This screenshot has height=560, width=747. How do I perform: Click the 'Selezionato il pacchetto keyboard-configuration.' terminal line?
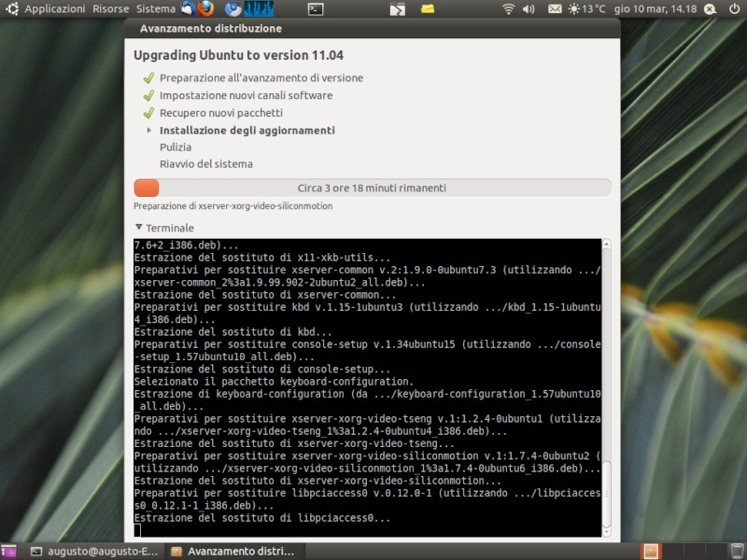tap(274, 382)
